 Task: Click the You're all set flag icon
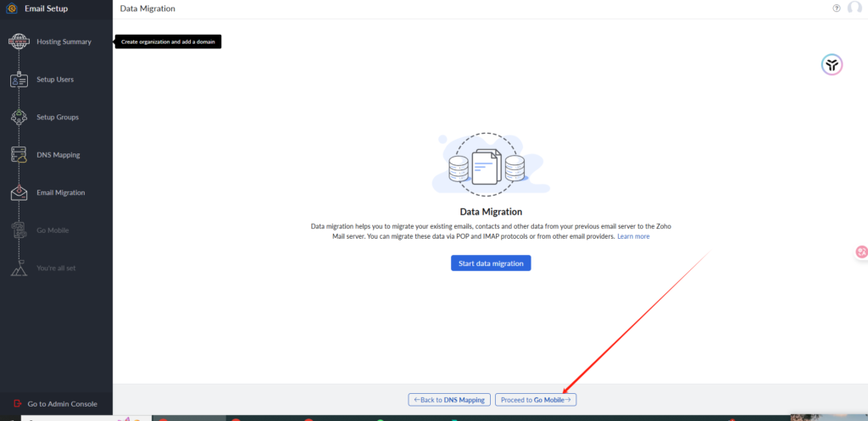19,269
